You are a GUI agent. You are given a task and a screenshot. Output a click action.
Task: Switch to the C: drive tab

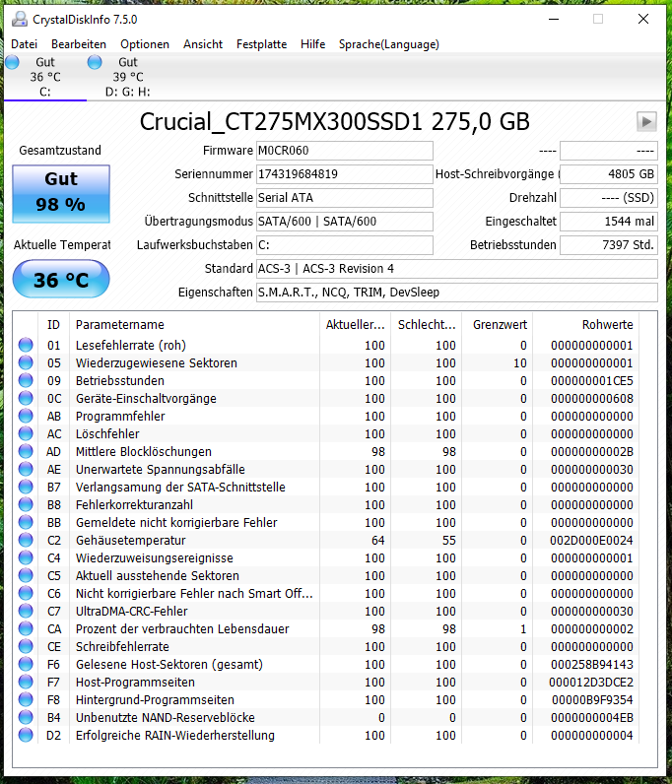pyautogui.click(x=45, y=77)
